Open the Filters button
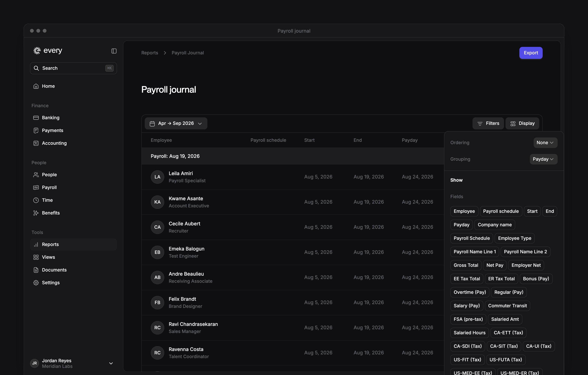The image size is (588, 375). pyautogui.click(x=488, y=123)
